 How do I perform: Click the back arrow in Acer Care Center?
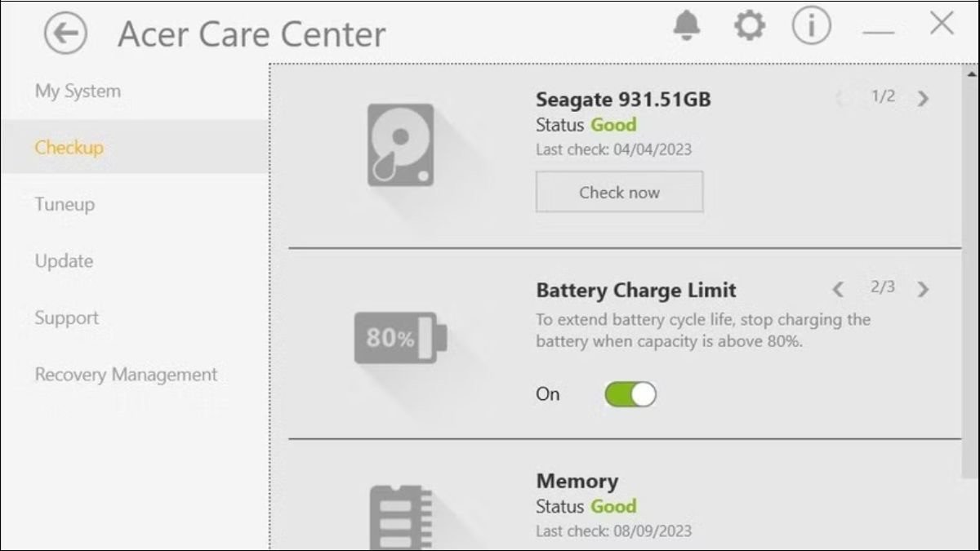coord(65,33)
